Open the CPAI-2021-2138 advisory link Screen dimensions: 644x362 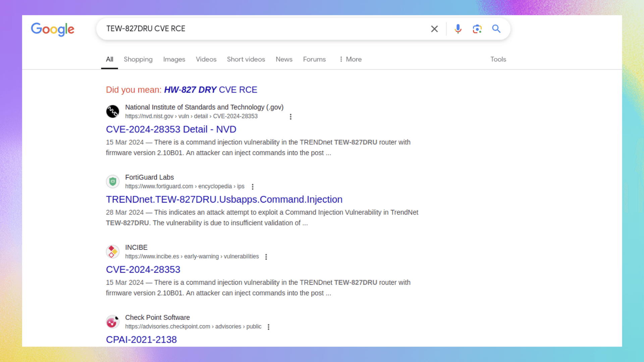click(x=141, y=340)
